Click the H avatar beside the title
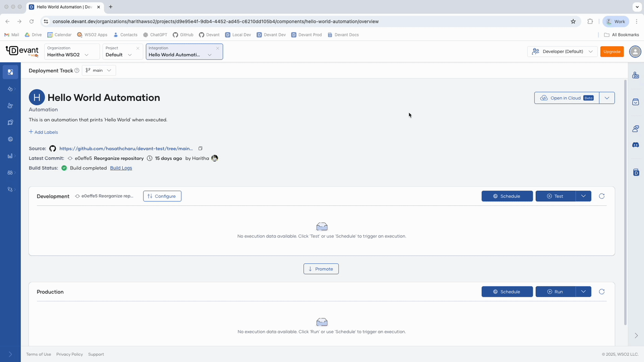 point(36,97)
